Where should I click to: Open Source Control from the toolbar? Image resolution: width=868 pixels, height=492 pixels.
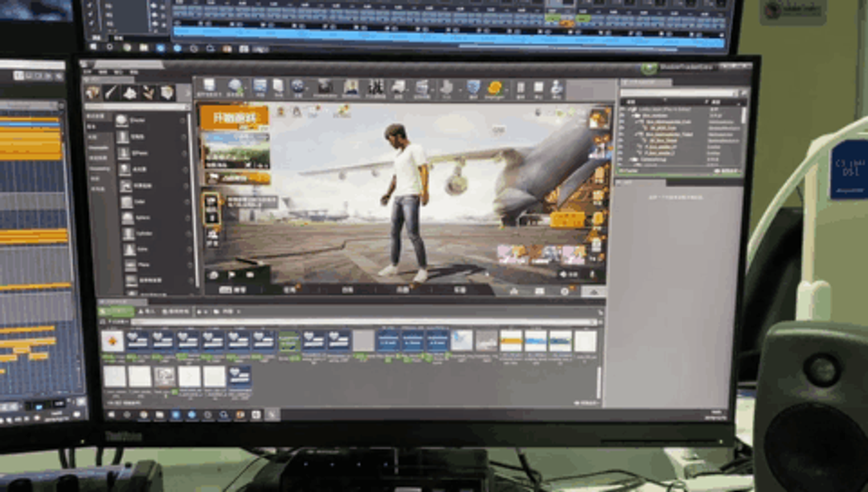236,87
